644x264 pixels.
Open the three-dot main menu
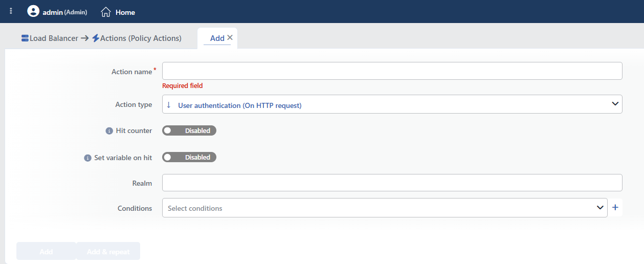point(11,11)
